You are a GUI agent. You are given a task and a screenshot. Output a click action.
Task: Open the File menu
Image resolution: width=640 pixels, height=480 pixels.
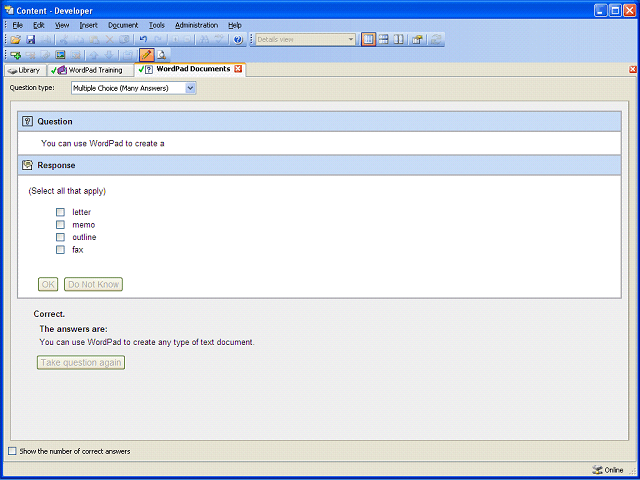[18, 25]
